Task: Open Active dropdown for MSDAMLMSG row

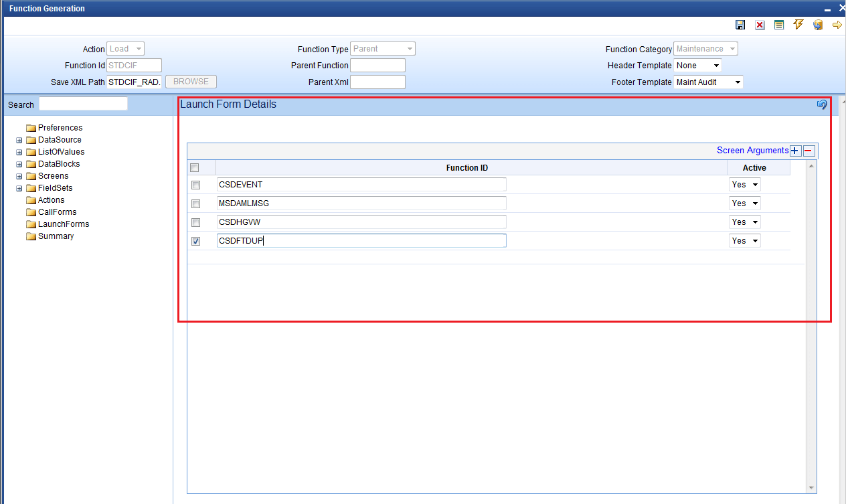Action: (x=745, y=203)
